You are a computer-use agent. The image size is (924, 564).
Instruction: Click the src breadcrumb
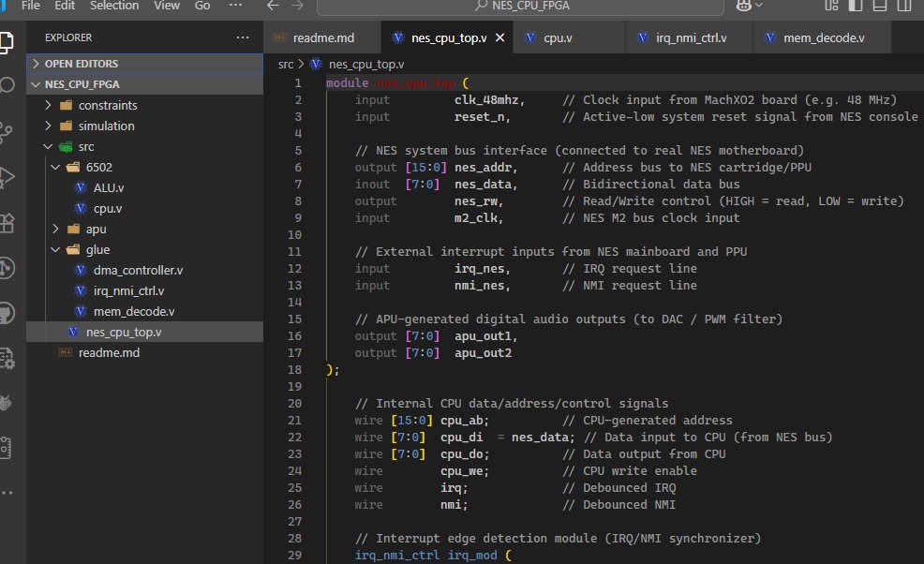click(286, 64)
